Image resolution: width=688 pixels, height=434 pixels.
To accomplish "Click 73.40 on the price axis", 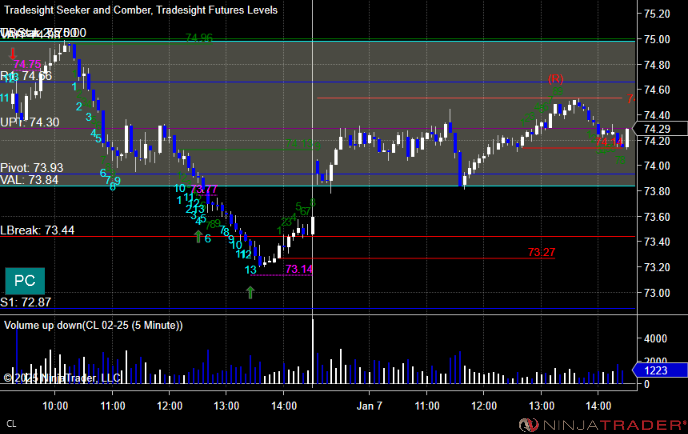I will tap(657, 242).
